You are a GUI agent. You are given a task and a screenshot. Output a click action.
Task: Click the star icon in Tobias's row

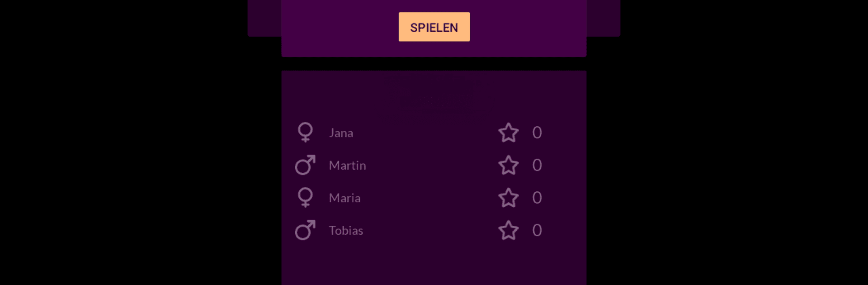pos(509,230)
